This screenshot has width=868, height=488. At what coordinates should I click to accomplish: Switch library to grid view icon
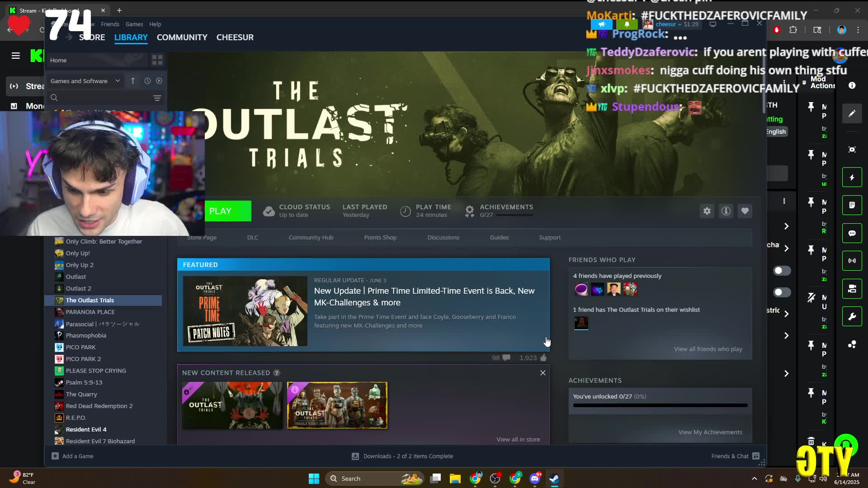coord(157,60)
